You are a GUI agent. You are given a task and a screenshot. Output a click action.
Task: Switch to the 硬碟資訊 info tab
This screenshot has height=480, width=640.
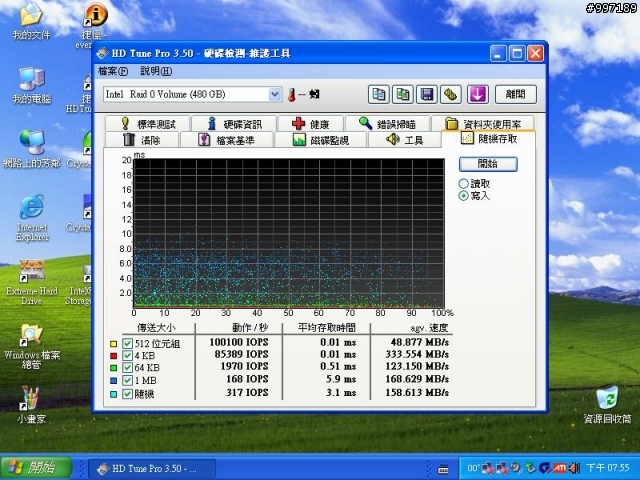coord(234,124)
